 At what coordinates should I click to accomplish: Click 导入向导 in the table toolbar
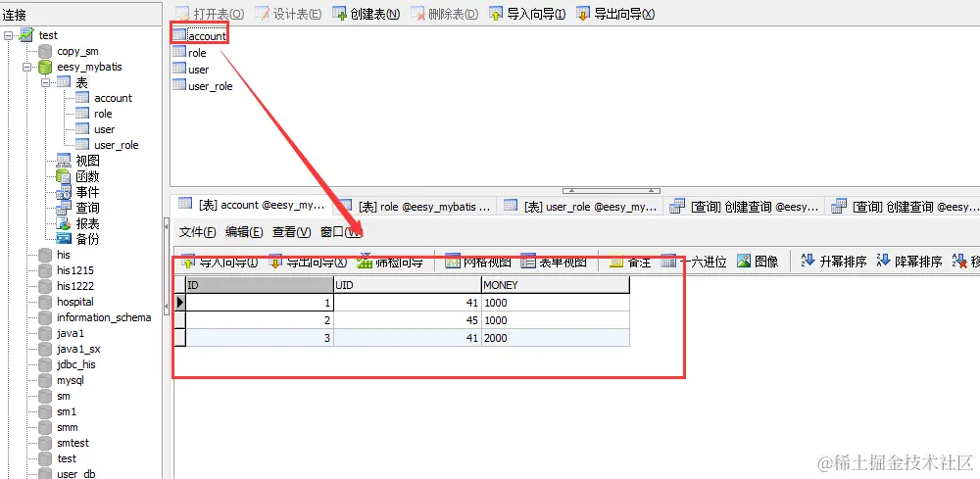[x=220, y=262]
